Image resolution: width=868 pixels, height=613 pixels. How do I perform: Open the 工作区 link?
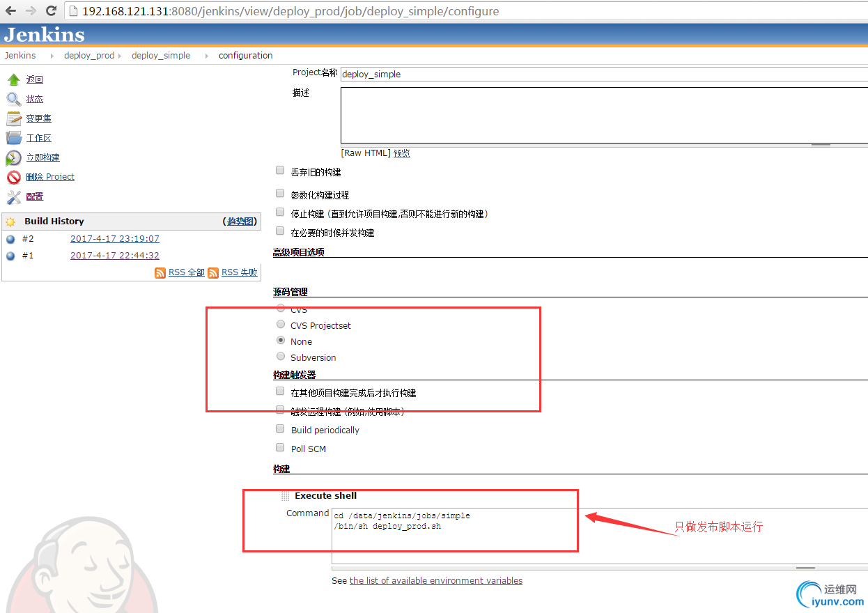point(39,138)
